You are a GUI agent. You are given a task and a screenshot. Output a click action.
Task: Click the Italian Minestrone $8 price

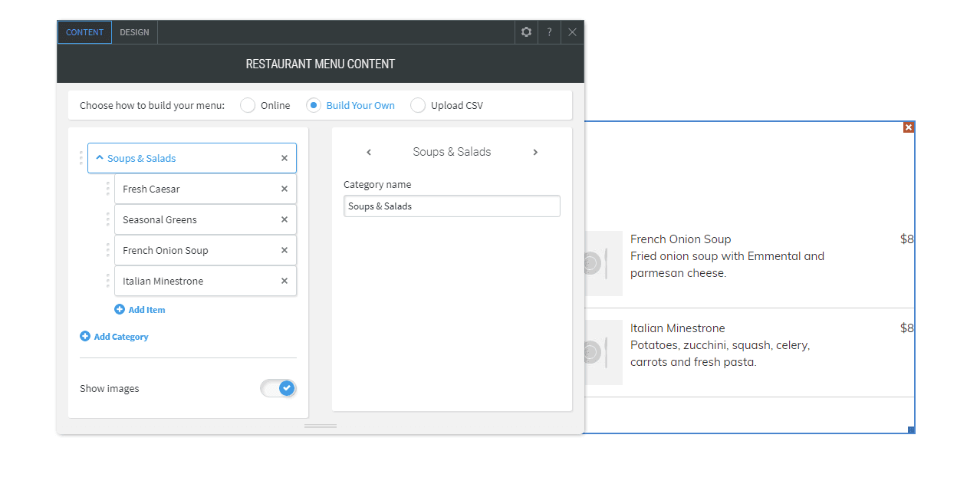point(907,328)
